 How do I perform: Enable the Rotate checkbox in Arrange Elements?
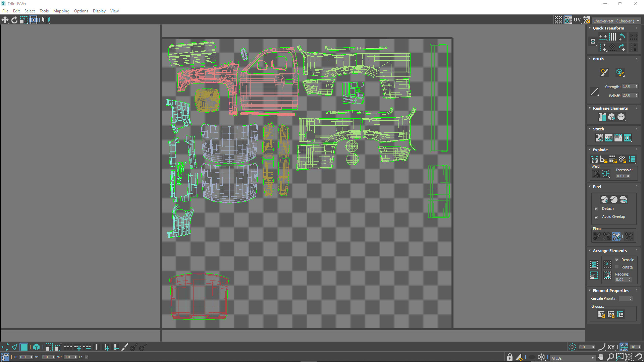click(x=617, y=267)
